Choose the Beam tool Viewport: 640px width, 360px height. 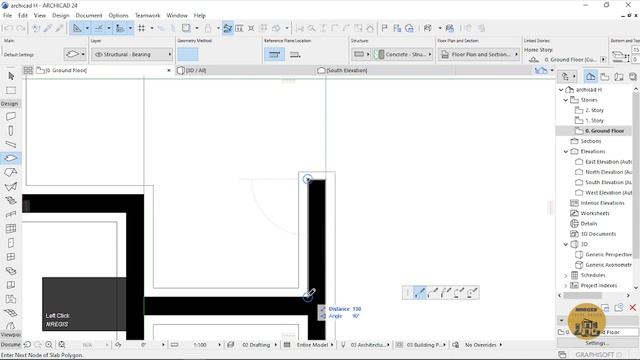(11, 144)
